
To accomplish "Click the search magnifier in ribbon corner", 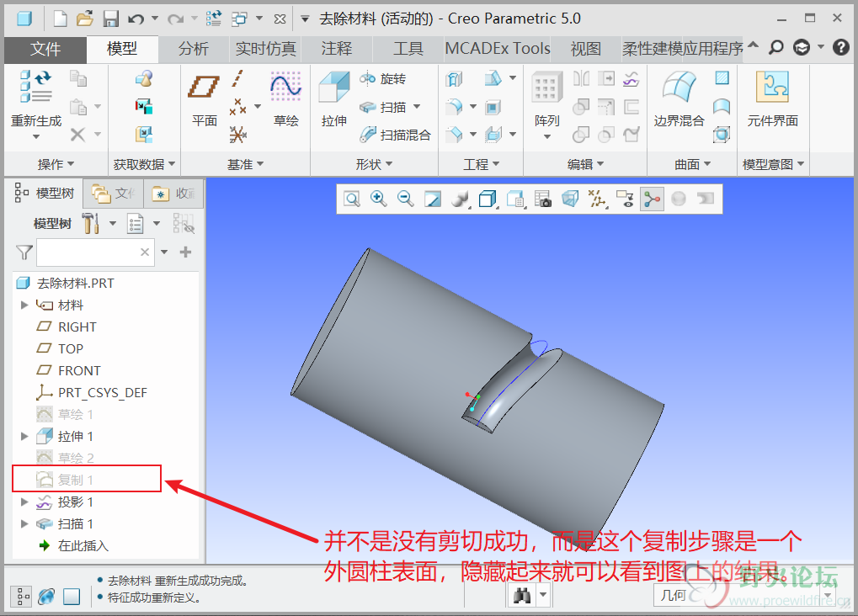I will coord(776,48).
